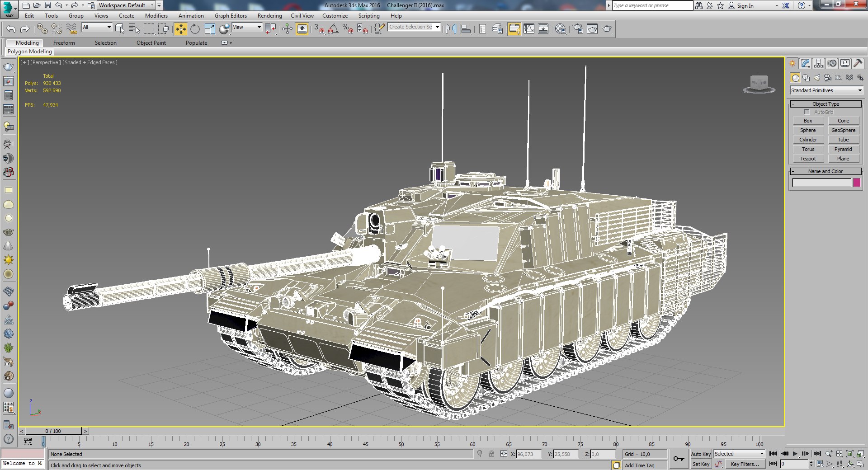Choose Rectangular Selection Region tool

coord(149,29)
